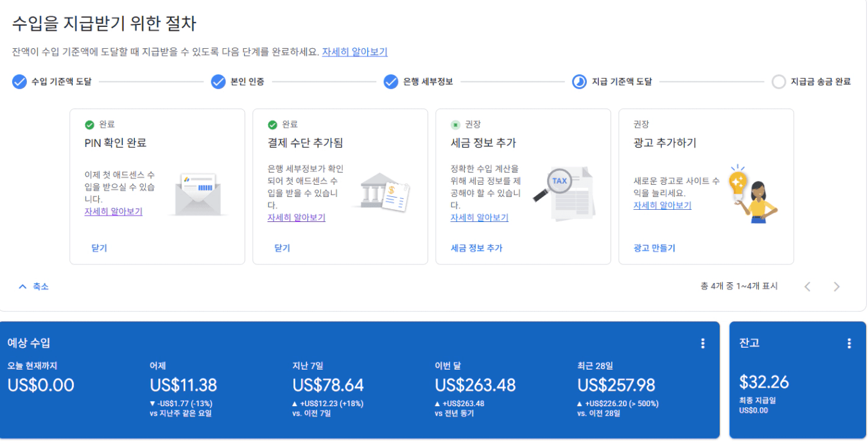Select the 수입 기준액 도달 checked step
Viewport: 868px width, 444px height.
[19, 81]
